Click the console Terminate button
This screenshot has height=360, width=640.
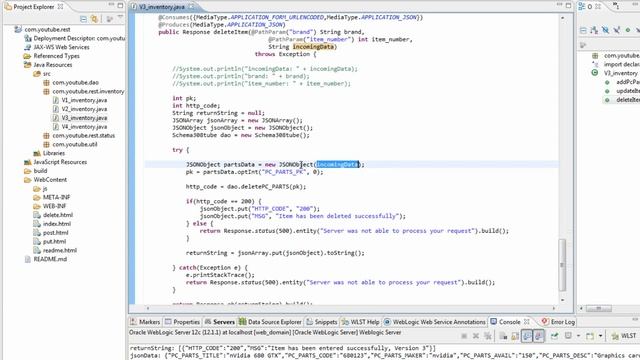(464, 336)
